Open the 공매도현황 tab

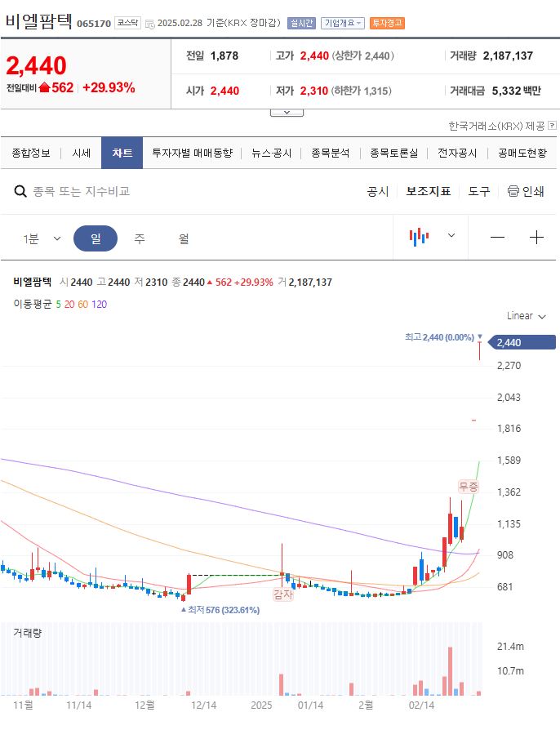(x=522, y=153)
